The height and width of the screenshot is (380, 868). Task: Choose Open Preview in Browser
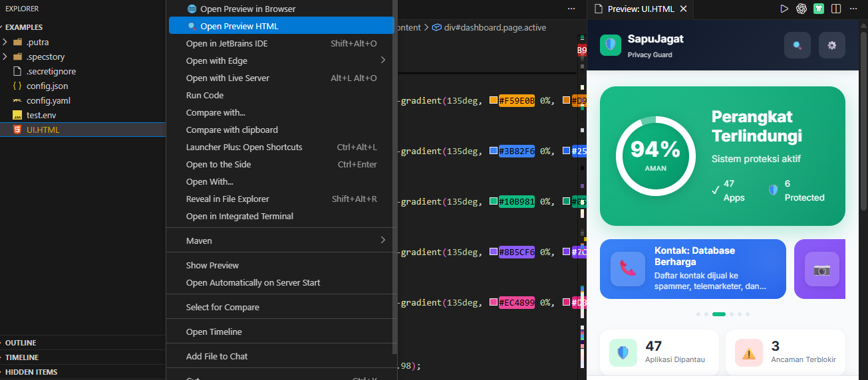coord(281,9)
